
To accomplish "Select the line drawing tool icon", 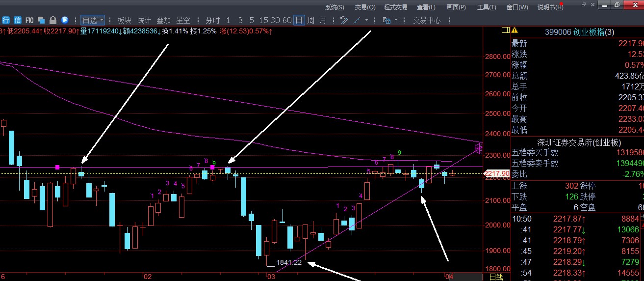I will (x=357, y=20).
